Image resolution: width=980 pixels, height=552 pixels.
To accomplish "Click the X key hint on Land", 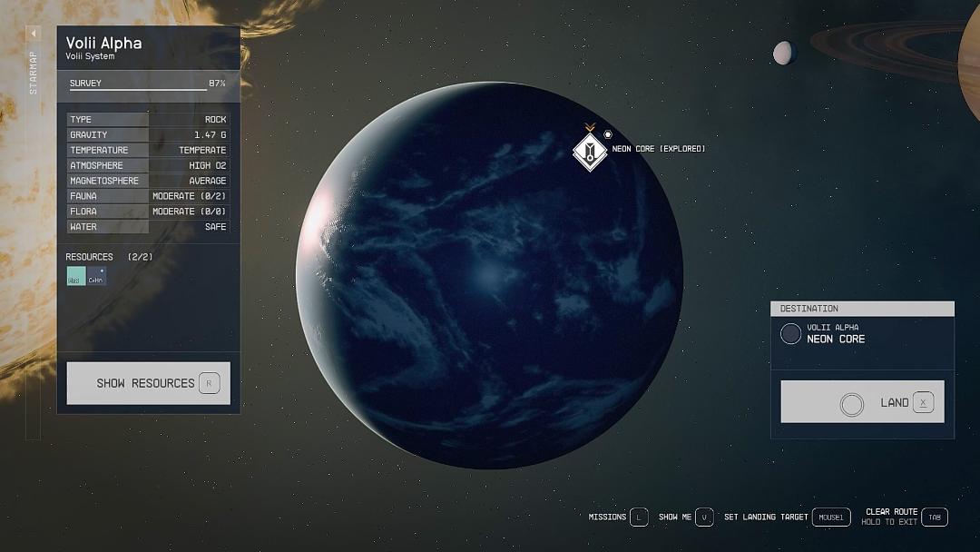I will (923, 402).
